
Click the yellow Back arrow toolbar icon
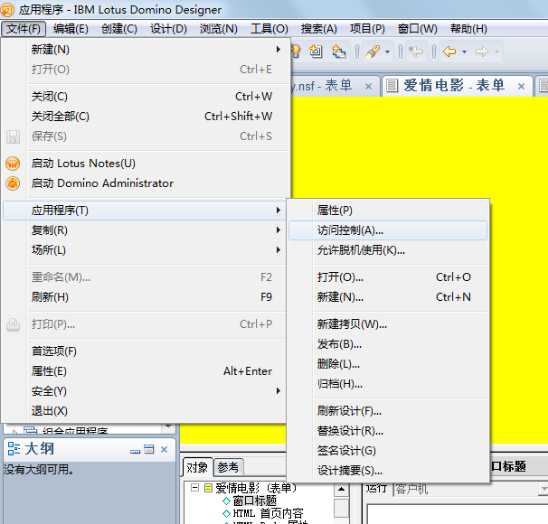pos(449,52)
